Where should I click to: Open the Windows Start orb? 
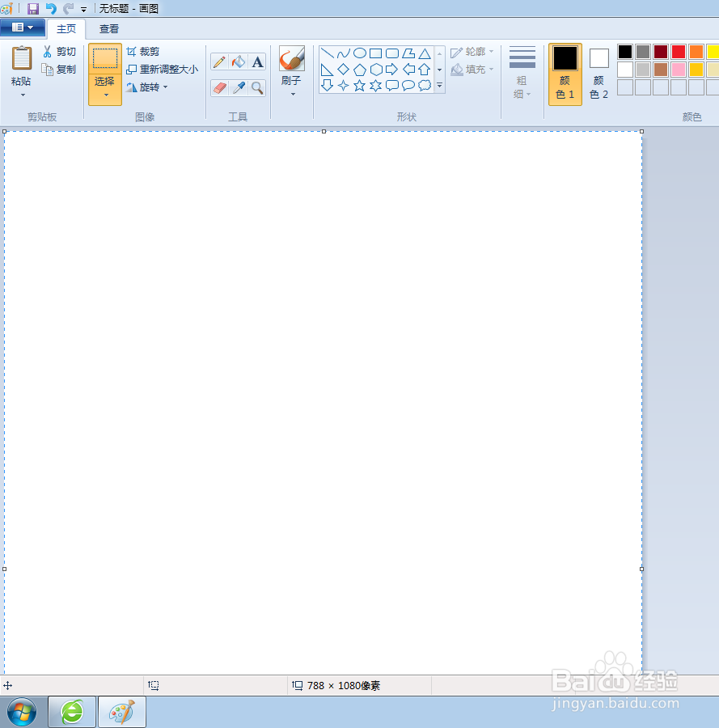click(22, 712)
